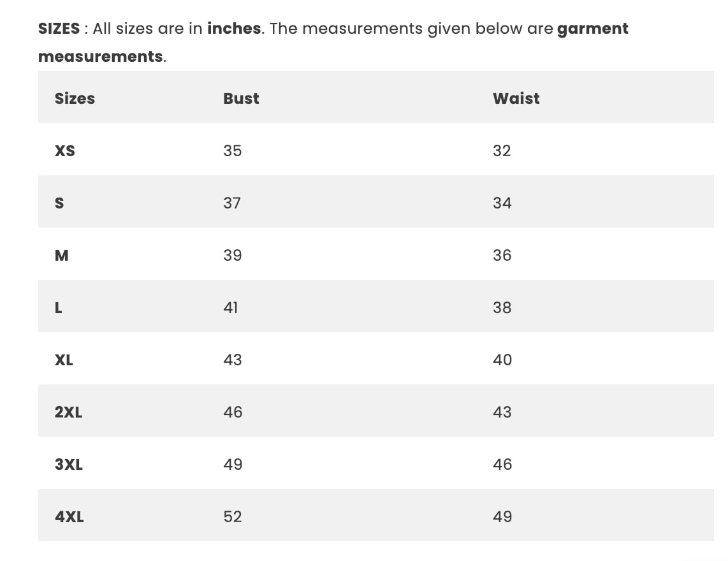The width and height of the screenshot is (728, 561).
Task: Select the 3XL size row label
Action: coord(68,464)
